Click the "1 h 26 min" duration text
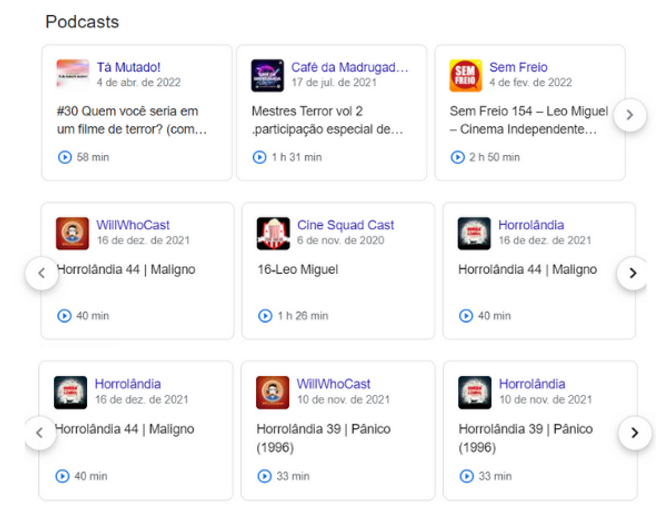 303,316
